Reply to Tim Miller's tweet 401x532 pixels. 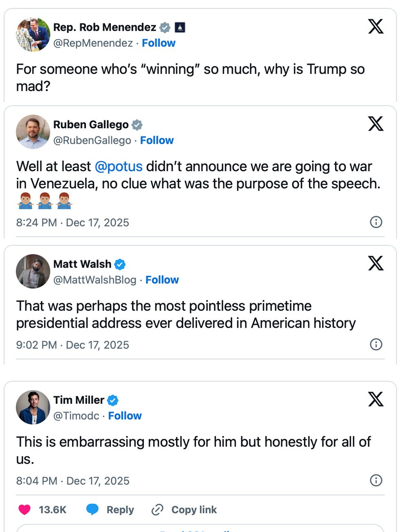(x=110, y=509)
